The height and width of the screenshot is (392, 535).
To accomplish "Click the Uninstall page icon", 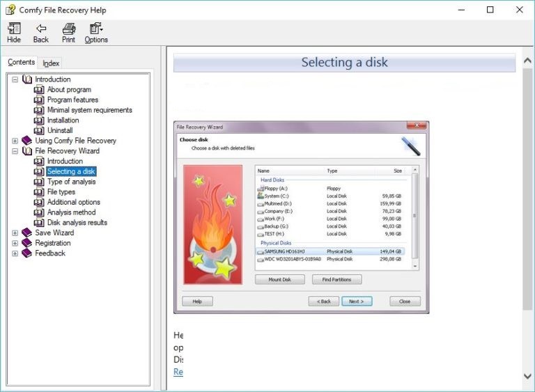I will point(39,131).
